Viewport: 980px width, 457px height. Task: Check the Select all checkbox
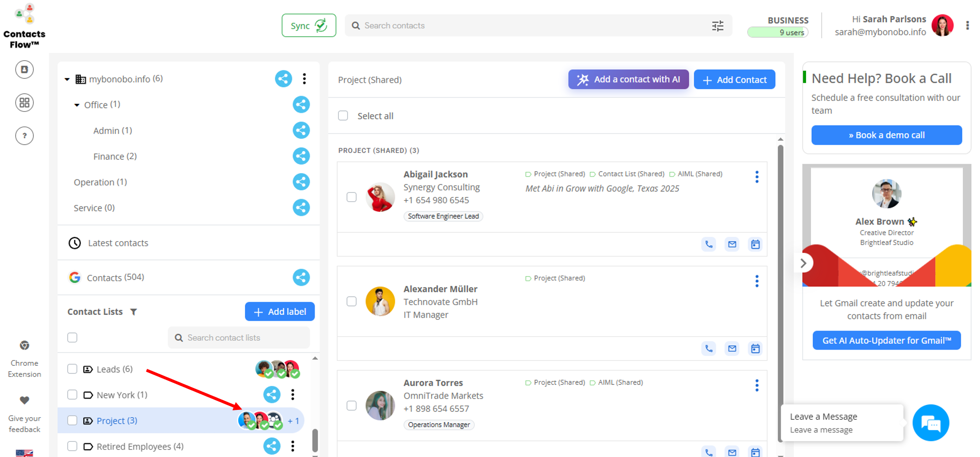[343, 116]
